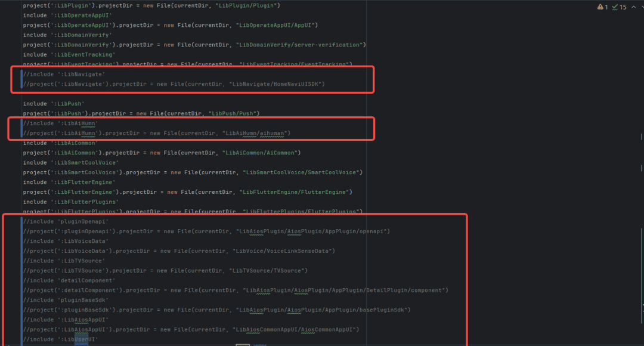Image resolution: width=644 pixels, height=346 pixels.
Task: Click the commented //include ':LibUserUI' line
Action: pos(61,340)
